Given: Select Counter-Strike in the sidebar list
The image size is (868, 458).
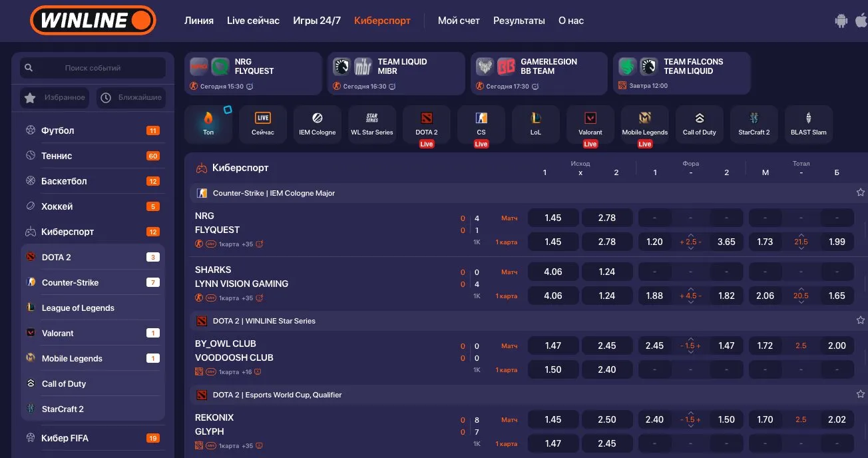Looking at the screenshot, I should coord(93,282).
